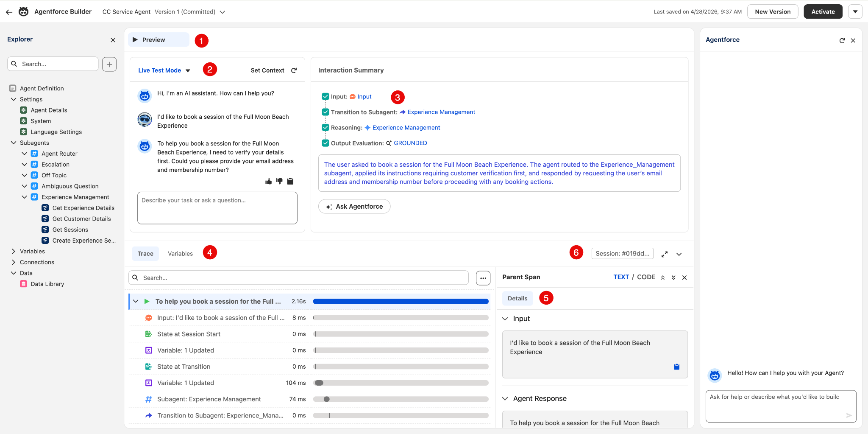Select the Details tab in Parent Span
The image size is (868, 434).
click(517, 298)
